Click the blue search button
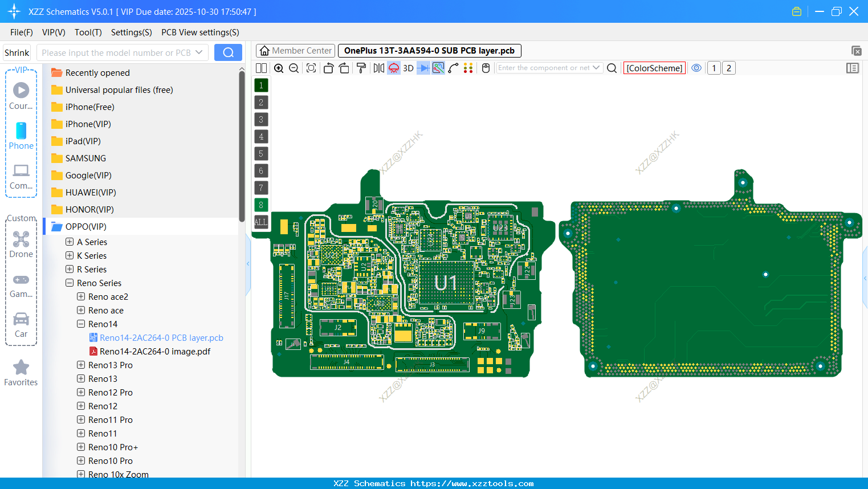 (x=228, y=52)
